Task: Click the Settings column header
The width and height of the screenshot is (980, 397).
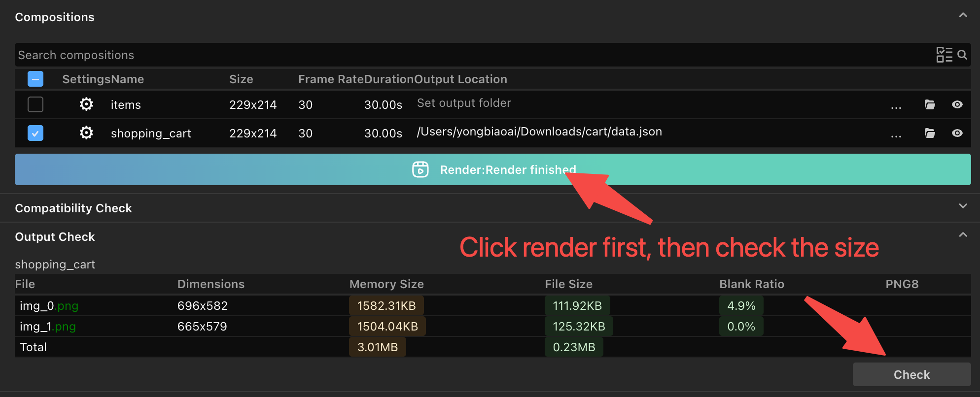Action: 86,79
